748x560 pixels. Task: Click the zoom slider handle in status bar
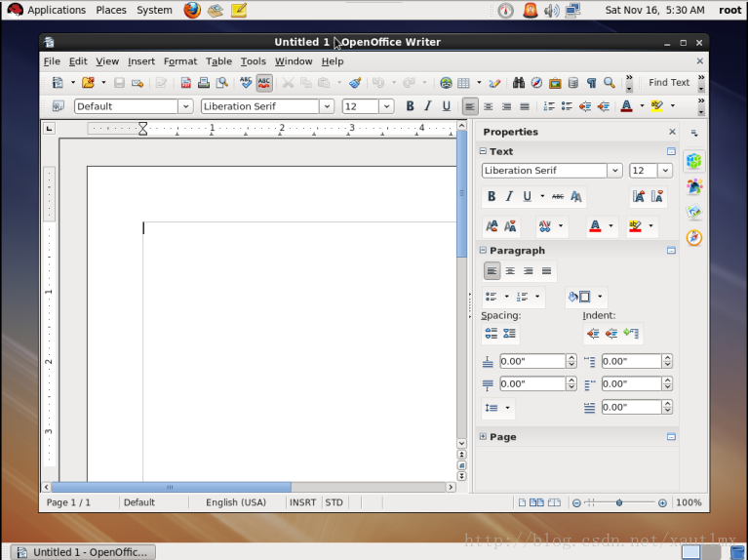pos(619,502)
